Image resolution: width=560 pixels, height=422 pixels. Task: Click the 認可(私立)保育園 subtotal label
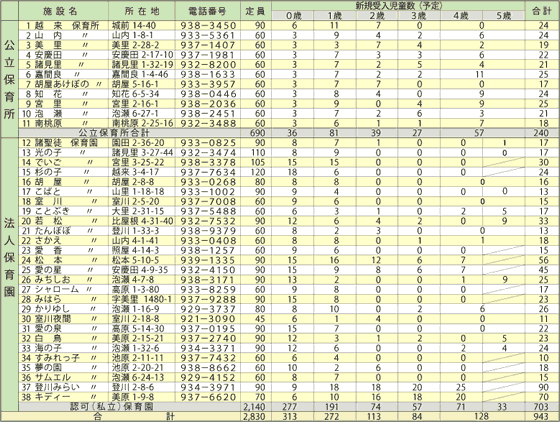point(111,406)
